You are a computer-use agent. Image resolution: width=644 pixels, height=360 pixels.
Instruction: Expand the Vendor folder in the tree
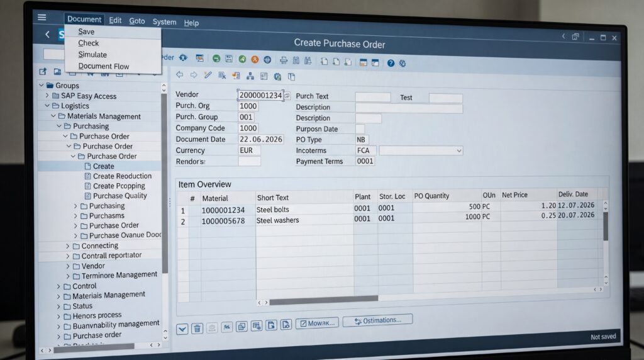[68, 266]
